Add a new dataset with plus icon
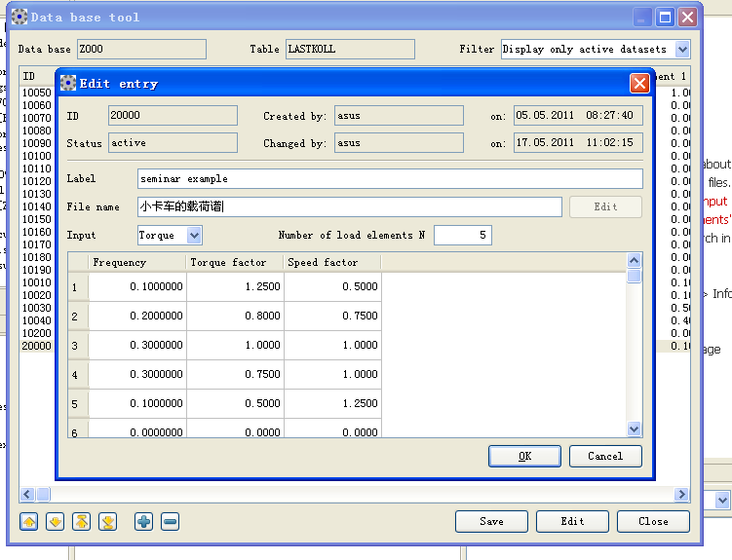 point(144,522)
